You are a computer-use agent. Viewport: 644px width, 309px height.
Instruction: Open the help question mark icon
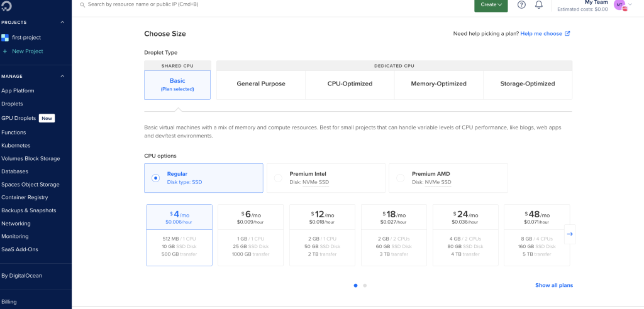coord(521,5)
